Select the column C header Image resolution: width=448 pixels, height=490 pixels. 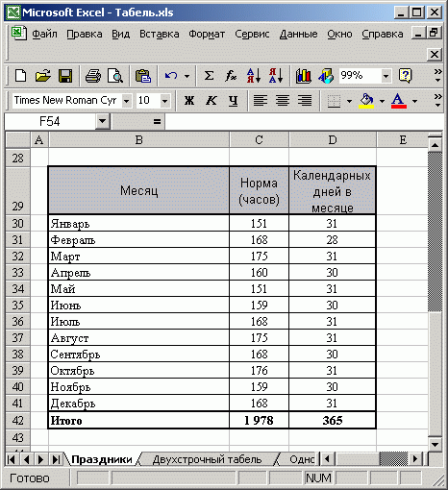(x=259, y=140)
